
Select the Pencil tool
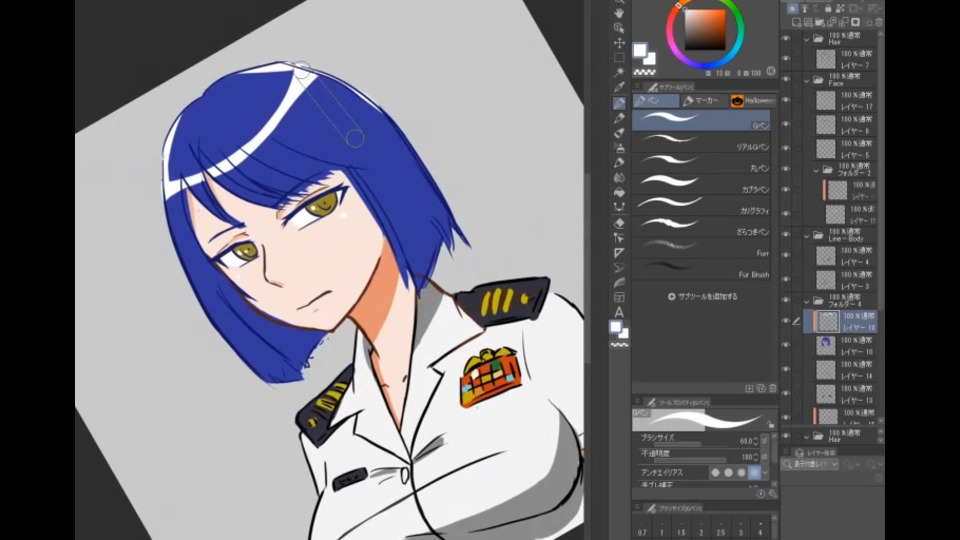click(619, 118)
